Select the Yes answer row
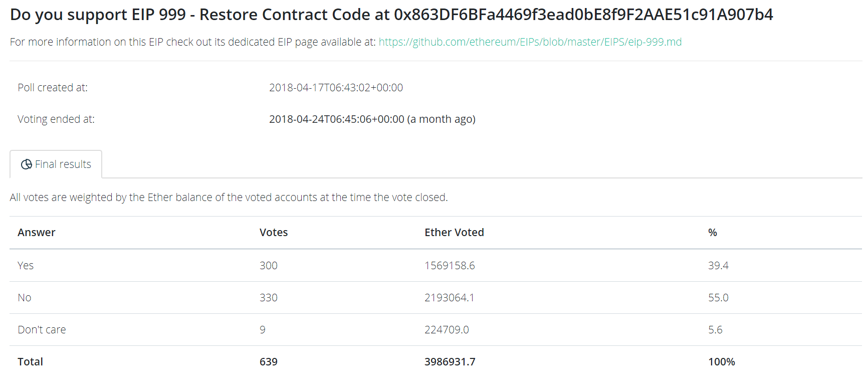Viewport: 868px width, 390px height. tap(436, 266)
